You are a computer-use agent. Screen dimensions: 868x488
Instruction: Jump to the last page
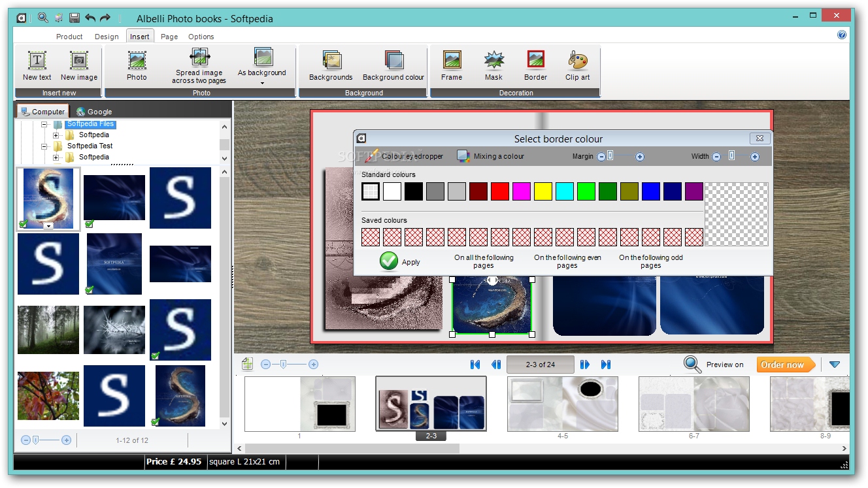[606, 365]
